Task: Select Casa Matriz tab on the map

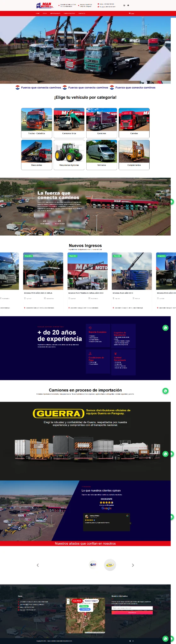Action: tap(77, 601)
